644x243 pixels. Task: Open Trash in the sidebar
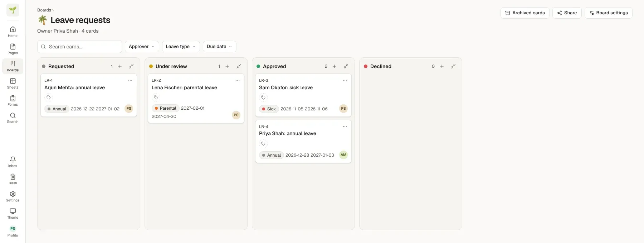[13, 179]
